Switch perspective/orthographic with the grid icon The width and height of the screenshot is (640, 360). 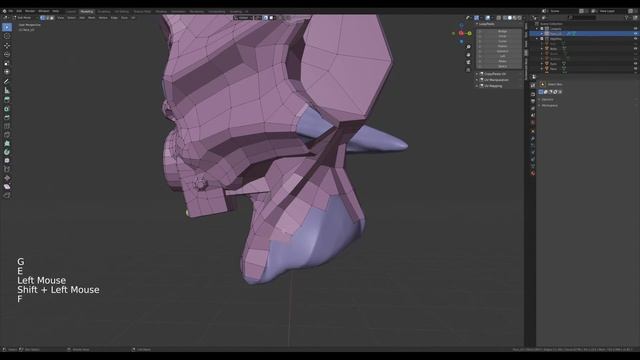[x=468, y=70]
